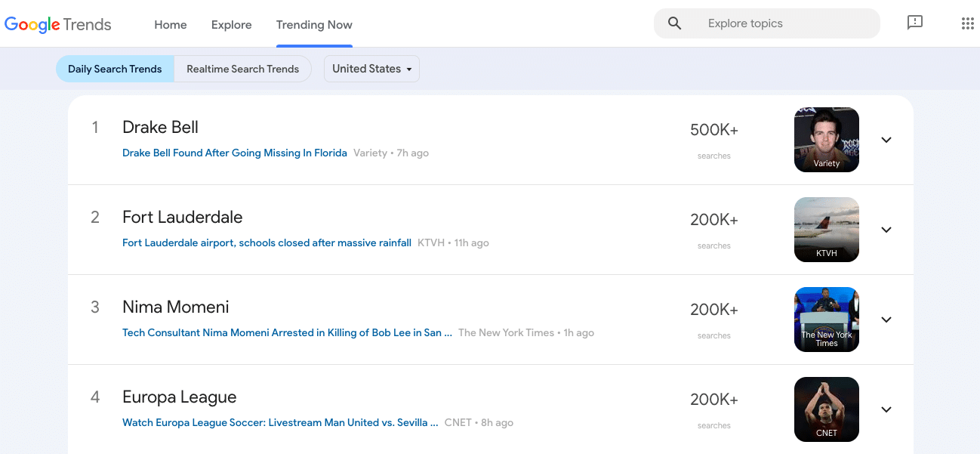Click the 200K+ count for Fort Lauderdale
Screen dimensions: 980x454
pyautogui.click(x=714, y=220)
